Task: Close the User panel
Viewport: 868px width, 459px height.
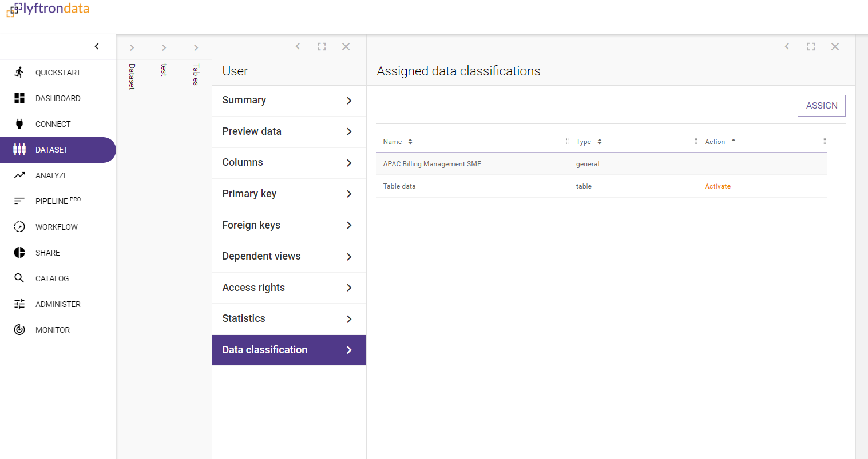Action: (346, 46)
